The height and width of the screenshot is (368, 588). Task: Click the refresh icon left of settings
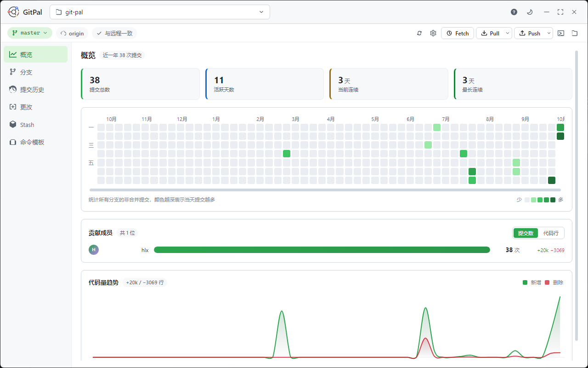[x=419, y=33]
